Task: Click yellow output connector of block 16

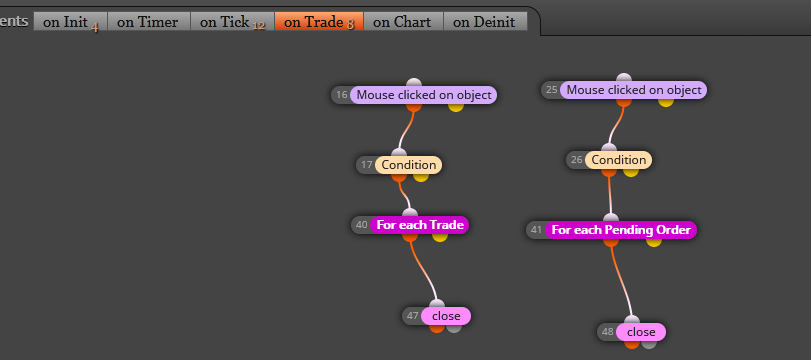Action: 455,106
